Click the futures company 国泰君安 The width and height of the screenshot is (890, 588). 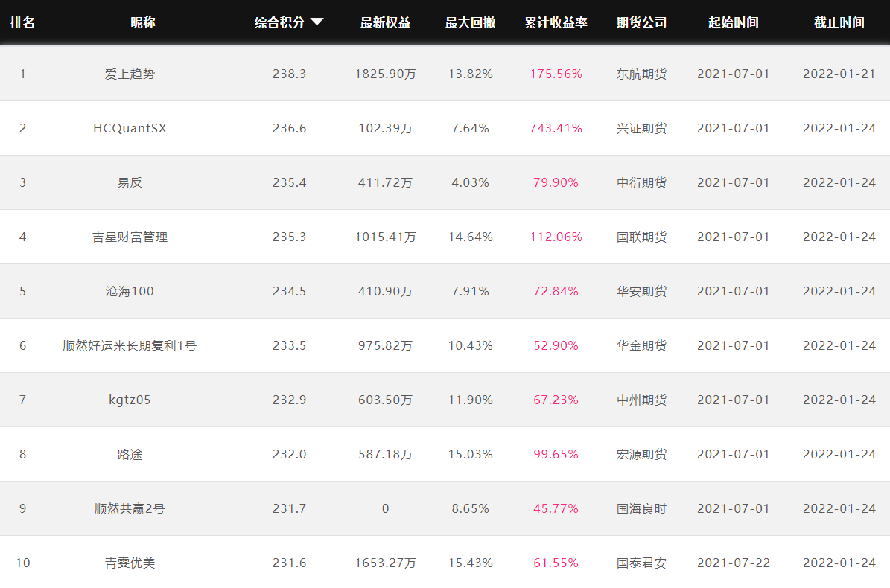(x=641, y=563)
